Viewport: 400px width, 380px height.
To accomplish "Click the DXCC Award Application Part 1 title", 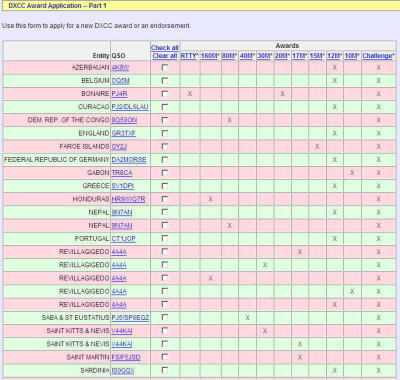I will (57, 6).
